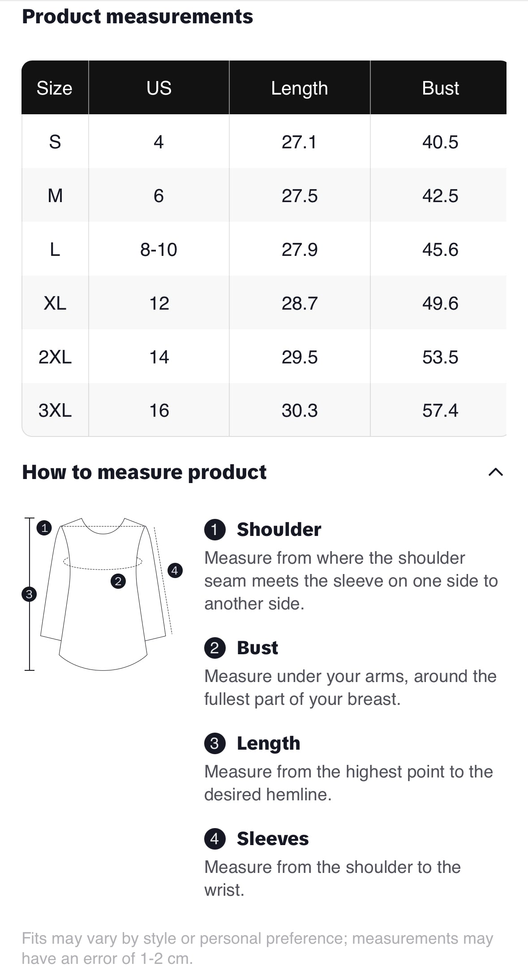
Task: Tap marker 3 beside the garment diagram
Action: (x=29, y=594)
